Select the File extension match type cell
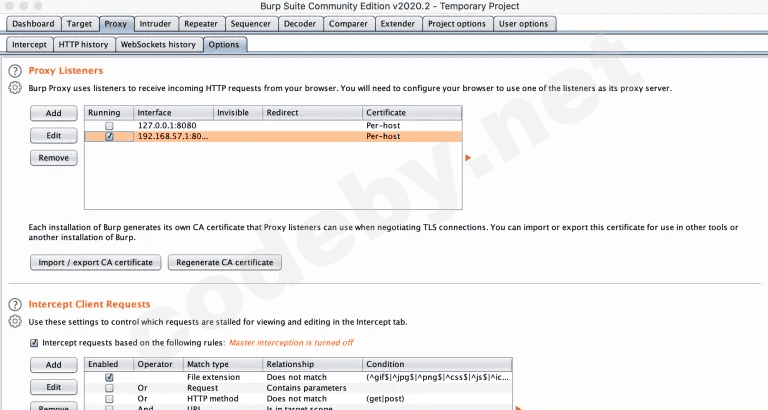The image size is (768, 410). [x=223, y=377]
